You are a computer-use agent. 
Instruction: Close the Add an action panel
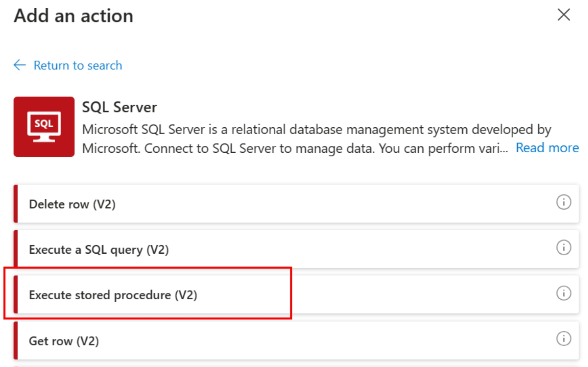pos(564,15)
